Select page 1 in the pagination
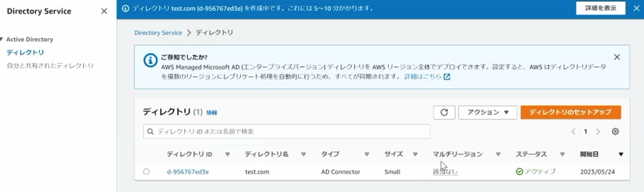Screen dimensions: 644x192 [x=586, y=132]
